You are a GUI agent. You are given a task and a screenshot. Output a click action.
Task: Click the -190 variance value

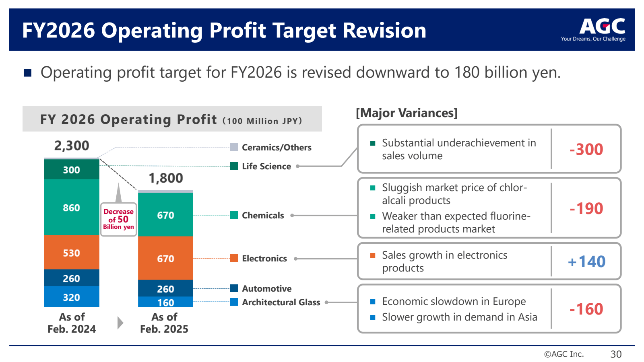pos(586,208)
